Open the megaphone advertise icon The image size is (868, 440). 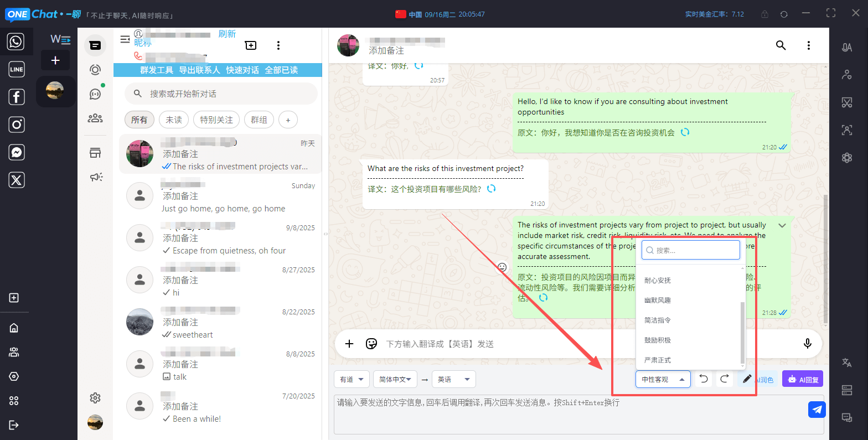96,177
